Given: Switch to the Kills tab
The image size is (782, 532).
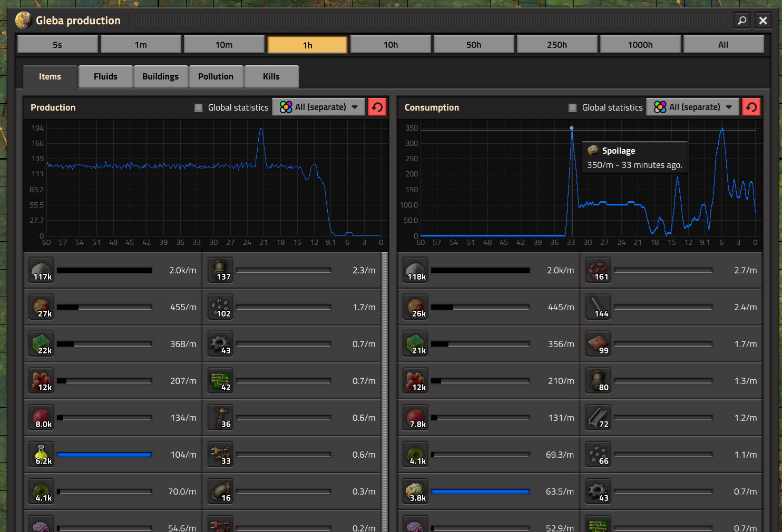Looking at the screenshot, I should (x=271, y=76).
